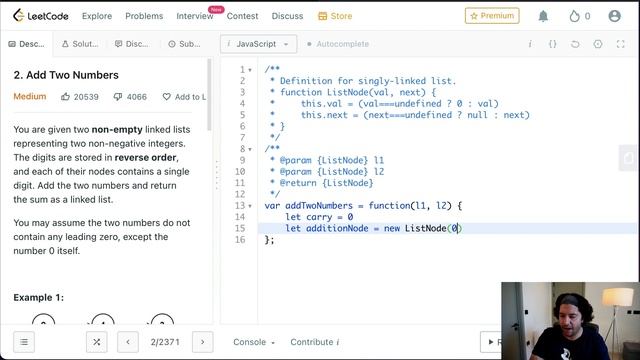Click the '2/2371' problem counter

click(x=165, y=342)
